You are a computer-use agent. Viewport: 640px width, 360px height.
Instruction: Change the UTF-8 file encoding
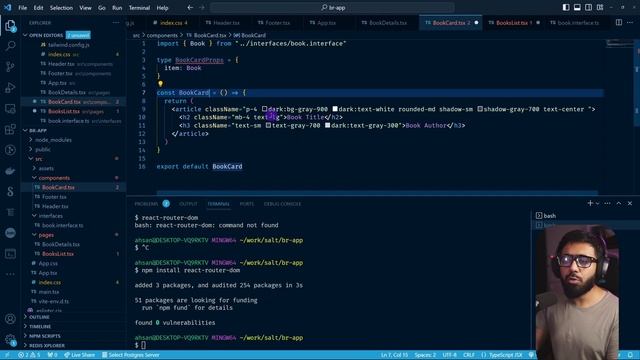449,355
